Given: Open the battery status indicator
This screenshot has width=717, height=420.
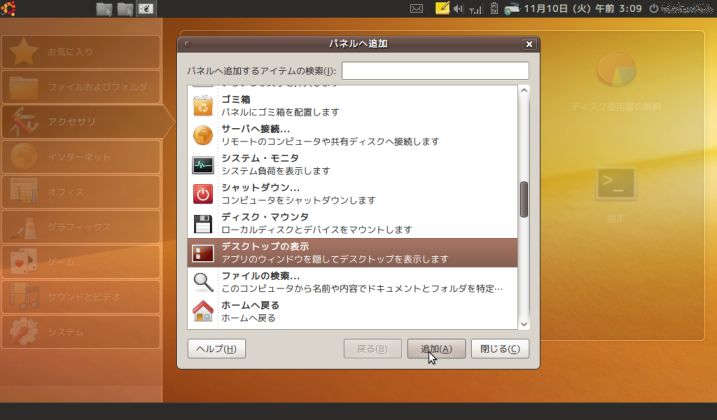Looking at the screenshot, I should pyautogui.click(x=494, y=8).
